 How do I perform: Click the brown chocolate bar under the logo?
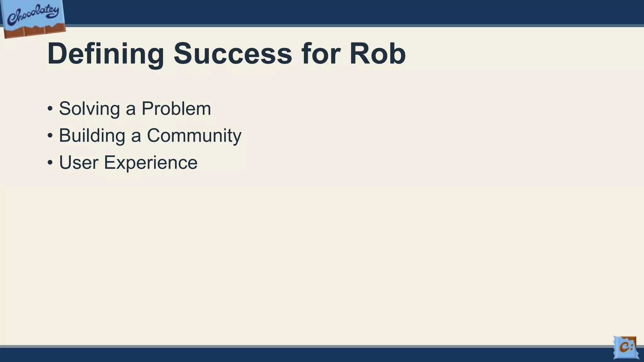(x=35, y=31)
